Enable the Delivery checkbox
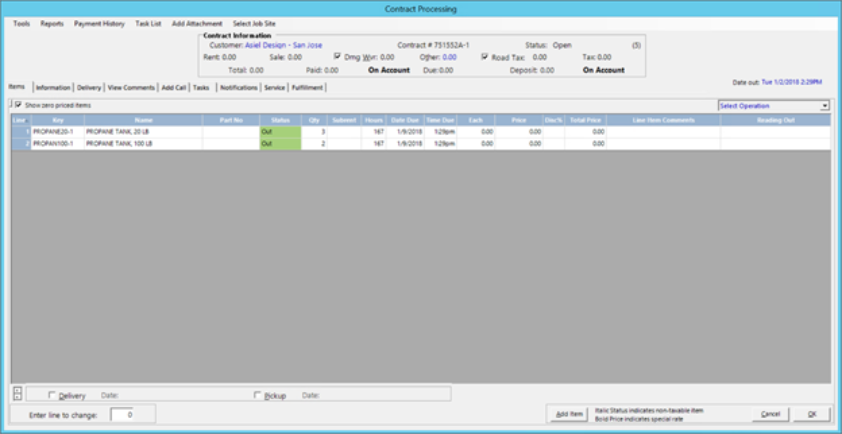 pos(52,395)
